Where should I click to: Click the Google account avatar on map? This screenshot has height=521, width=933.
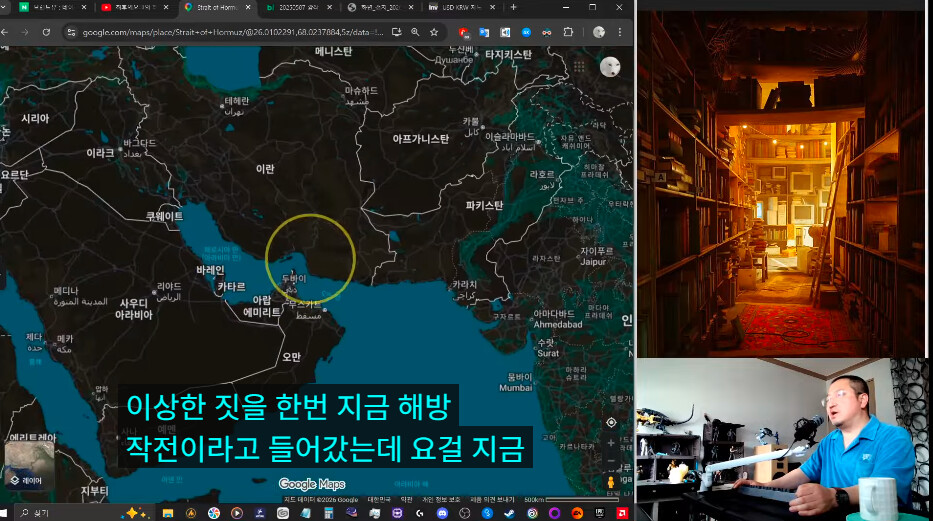tap(609, 67)
